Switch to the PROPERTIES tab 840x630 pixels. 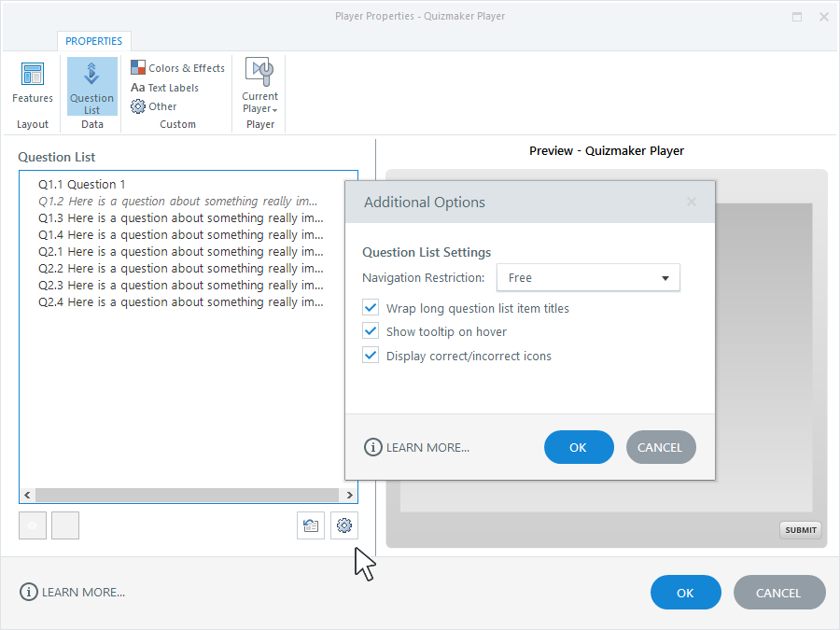[x=93, y=41]
